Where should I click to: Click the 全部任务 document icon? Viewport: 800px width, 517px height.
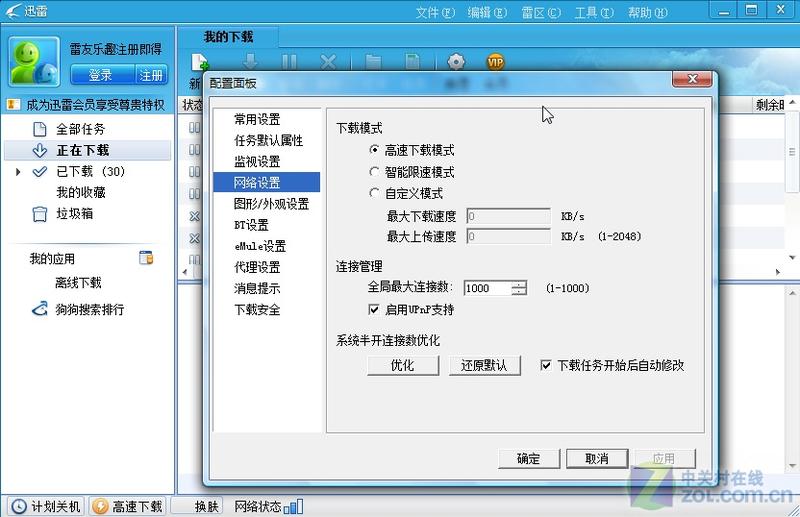[x=40, y=129]
